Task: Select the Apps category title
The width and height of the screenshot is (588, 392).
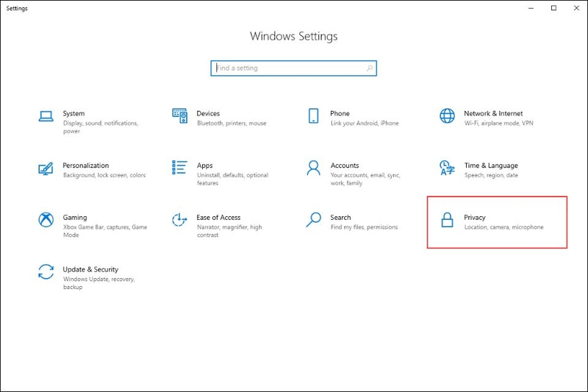Action: [205, 165]
